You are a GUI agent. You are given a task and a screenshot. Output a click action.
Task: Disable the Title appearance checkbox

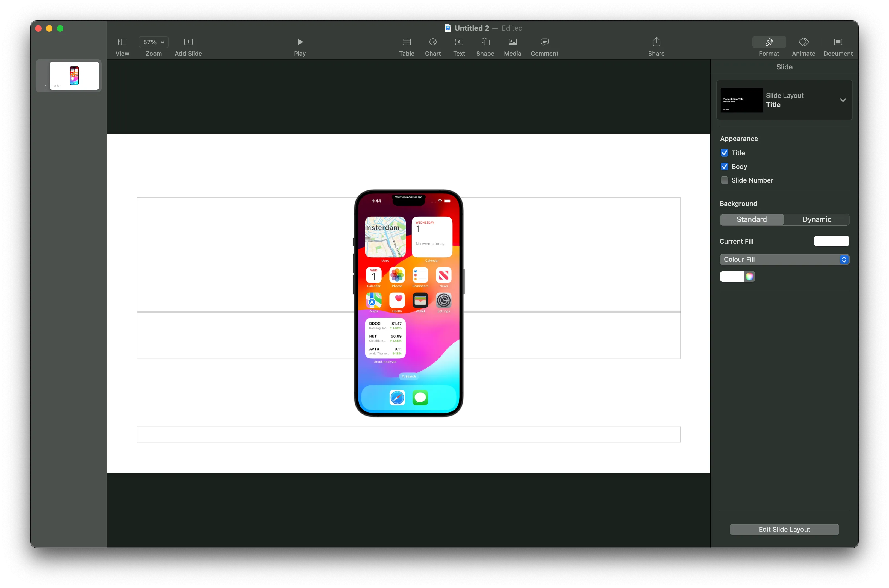(x=724, y=153)
